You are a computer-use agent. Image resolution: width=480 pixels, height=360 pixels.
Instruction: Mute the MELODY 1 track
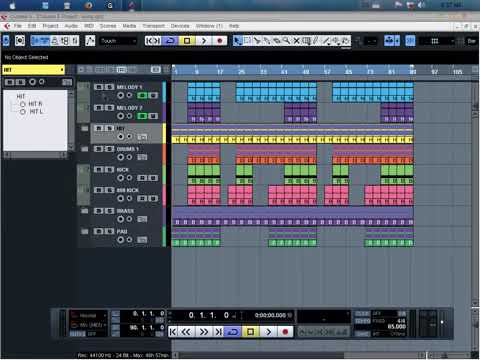pyautogui.click(x=98, y=87)
